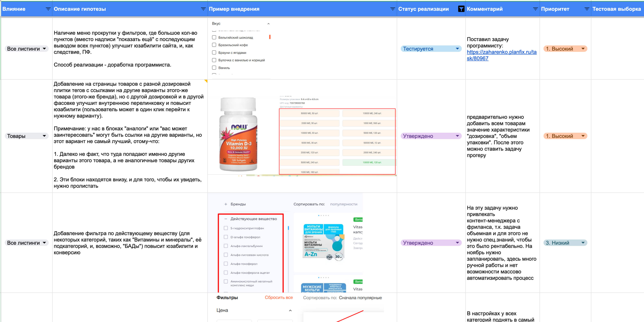644x322 pixels.
Task: Open the planfix task hyperlink
Action: [501, 55]
